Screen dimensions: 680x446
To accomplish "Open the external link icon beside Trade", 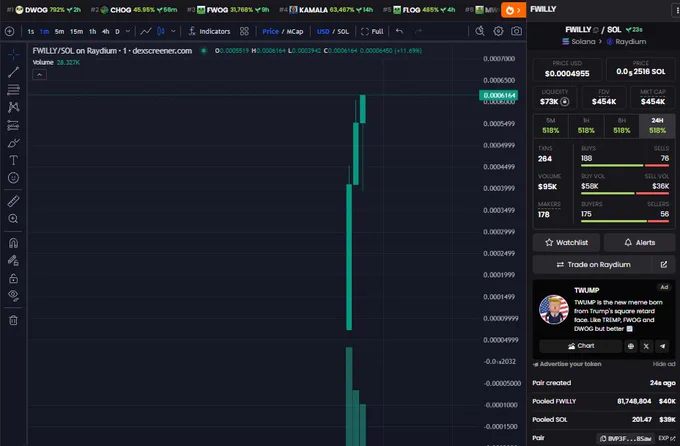I will tap(664, 265).
